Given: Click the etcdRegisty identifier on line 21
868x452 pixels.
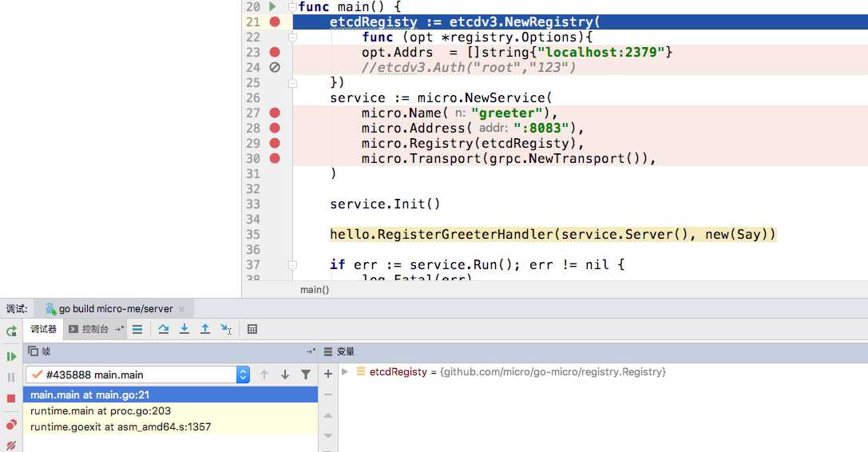Looking at the screenshot, I should 374,22.
